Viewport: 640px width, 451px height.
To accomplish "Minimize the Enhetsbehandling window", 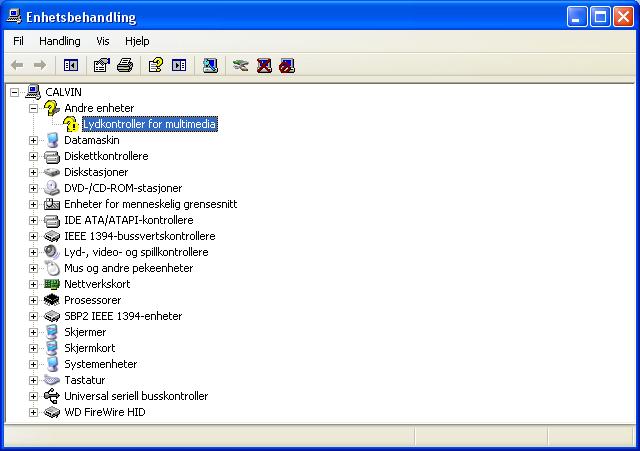I will [x=577, y=17].
